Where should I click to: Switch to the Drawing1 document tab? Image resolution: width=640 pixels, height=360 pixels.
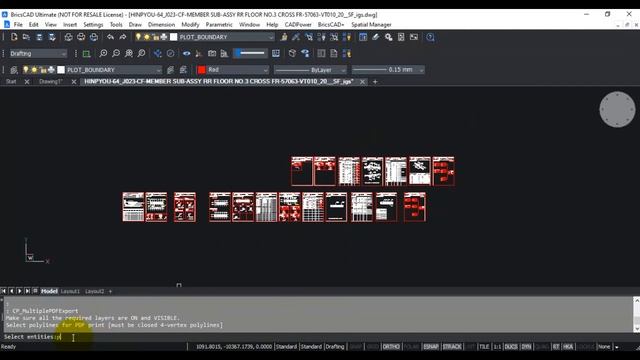51,82
